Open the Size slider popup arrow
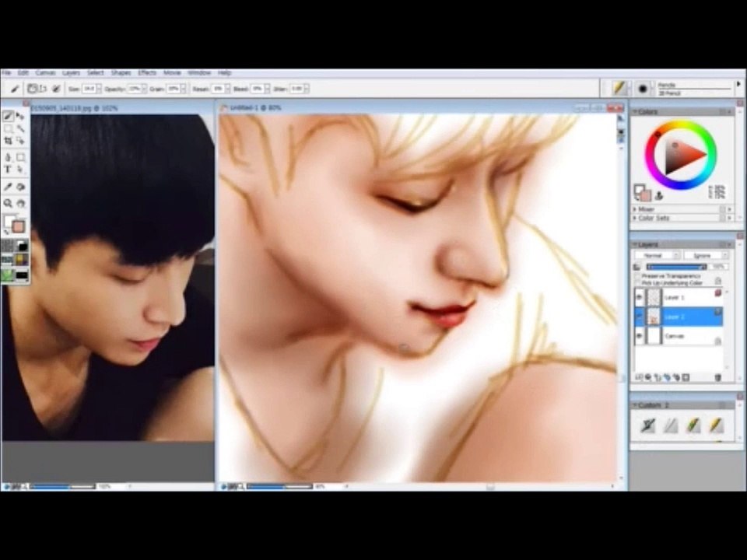Viewport: 747px width, 560px height. [x=99, y=89]
